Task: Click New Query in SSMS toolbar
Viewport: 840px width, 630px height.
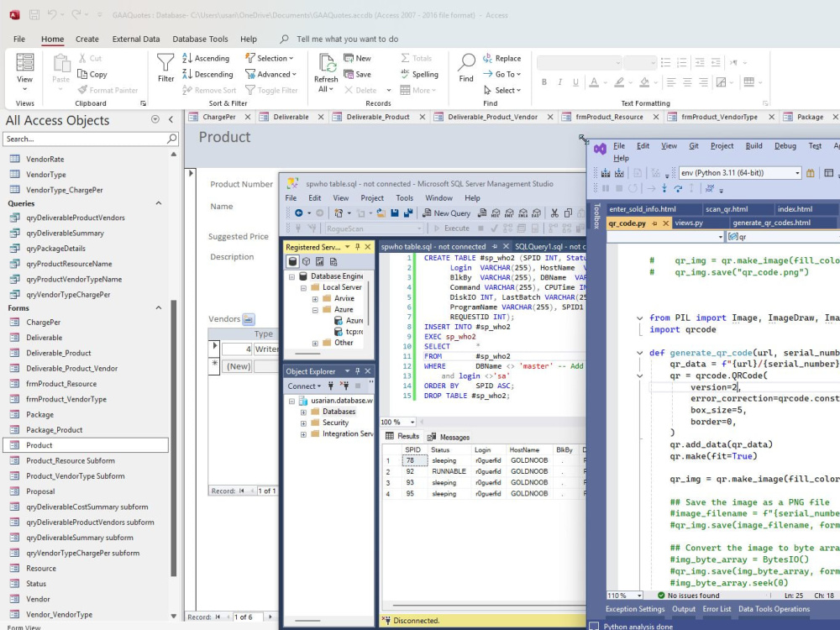Action: (x=441, y=213)
